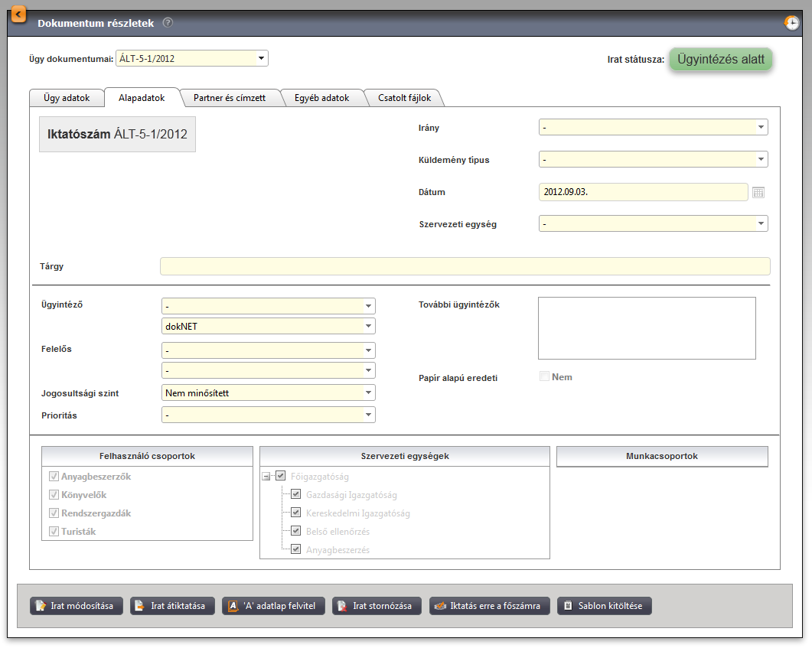This screenshot has width=812, height=648.
Task: Click in the Tárgy input field
Action: [x=465, y=266]
